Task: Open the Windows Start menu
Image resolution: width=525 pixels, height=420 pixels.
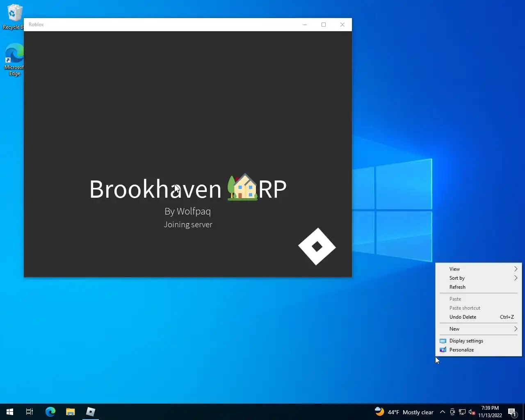Action: click(10, 412)
